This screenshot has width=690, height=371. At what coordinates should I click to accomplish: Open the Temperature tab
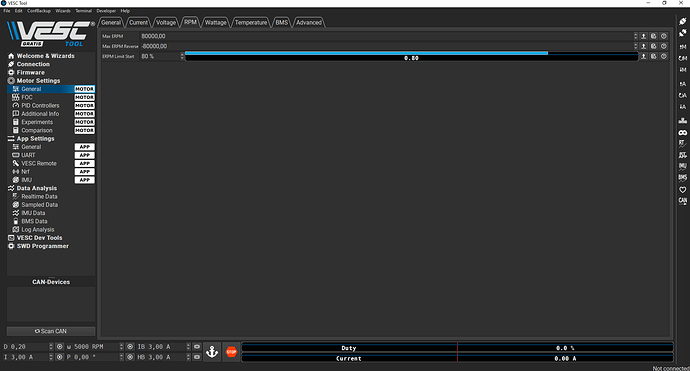pos(251,22)
